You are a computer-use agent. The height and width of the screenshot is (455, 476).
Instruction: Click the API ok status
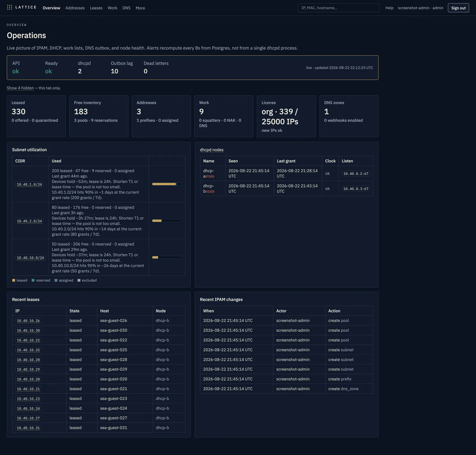pyautogui.click(x=16, y=71)
